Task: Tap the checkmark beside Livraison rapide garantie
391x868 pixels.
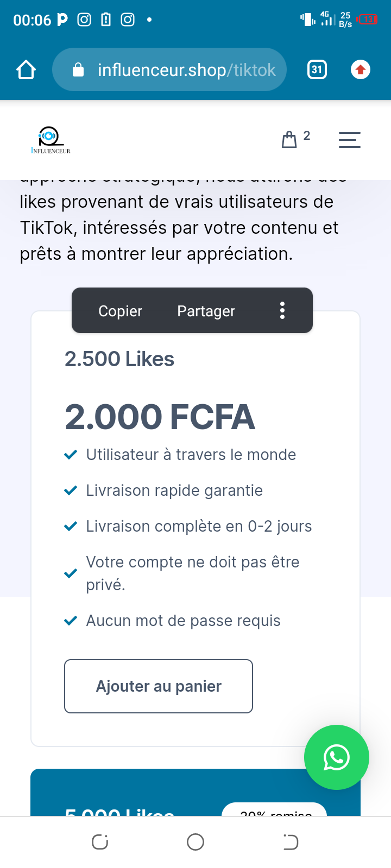Action: 71,490
